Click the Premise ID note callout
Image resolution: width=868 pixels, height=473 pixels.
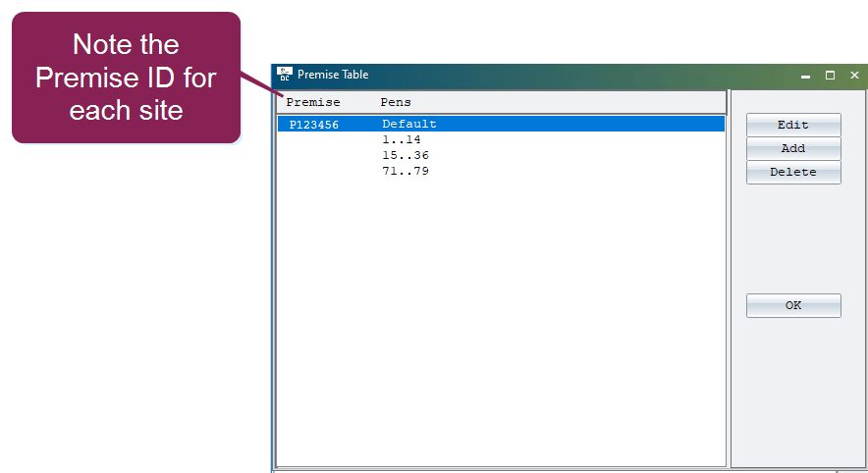127,77
